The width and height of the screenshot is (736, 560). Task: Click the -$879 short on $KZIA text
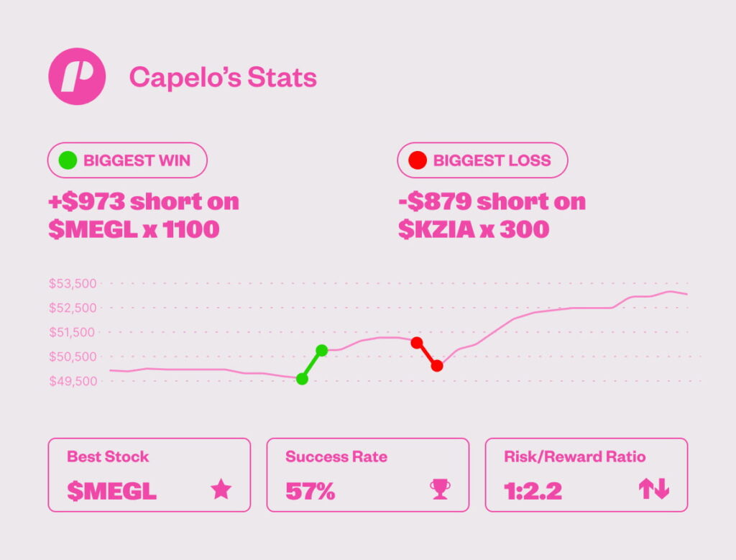pyautogui.click(x=492, y=216)
